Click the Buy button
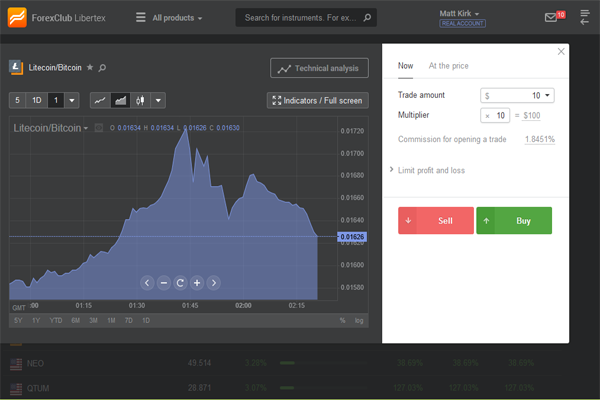 coord(514,220)
